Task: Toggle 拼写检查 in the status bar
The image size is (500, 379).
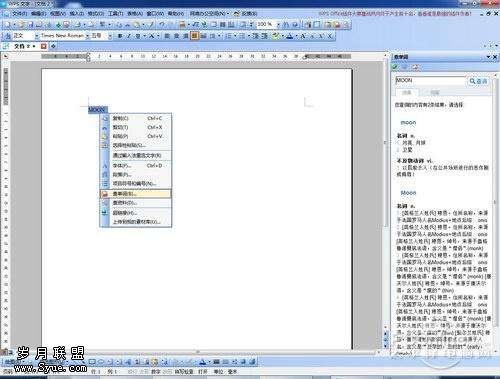Action: pos(184,371)
